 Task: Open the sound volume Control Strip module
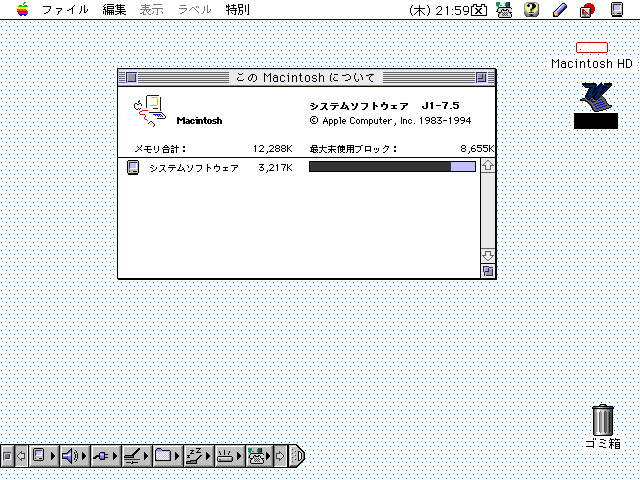pyautogui.click(x=74, y=456)
